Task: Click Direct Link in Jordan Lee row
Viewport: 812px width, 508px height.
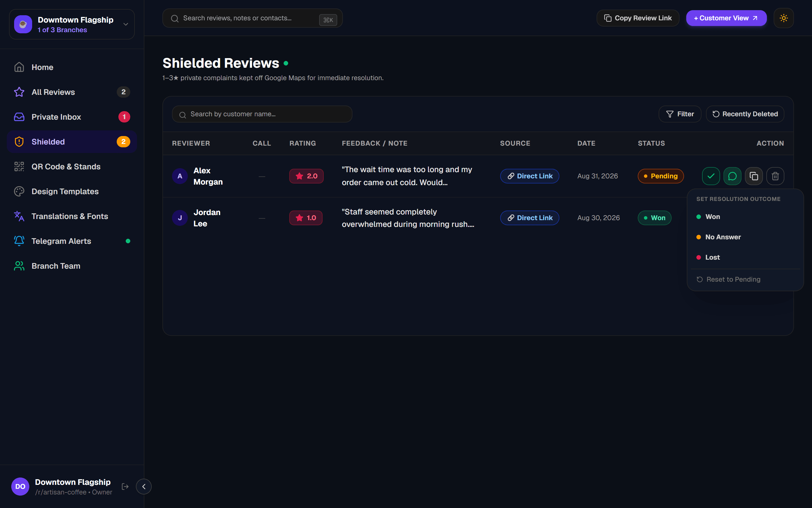Action: click(529, 218)
